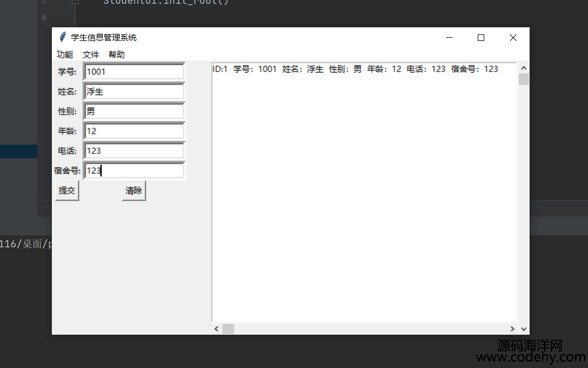Click the horizontal scrollbar thumb
This screenshot has height=368, width=588.
228,329
